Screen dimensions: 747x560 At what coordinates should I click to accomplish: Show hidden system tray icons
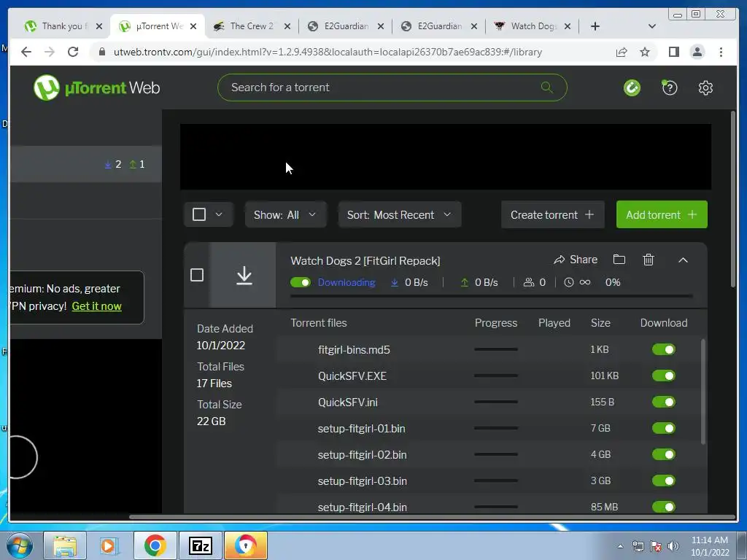click(x=620, y=546)
